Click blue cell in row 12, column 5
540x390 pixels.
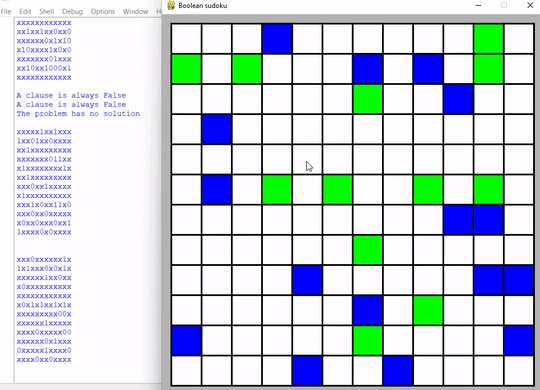click(x=307, y=371)
